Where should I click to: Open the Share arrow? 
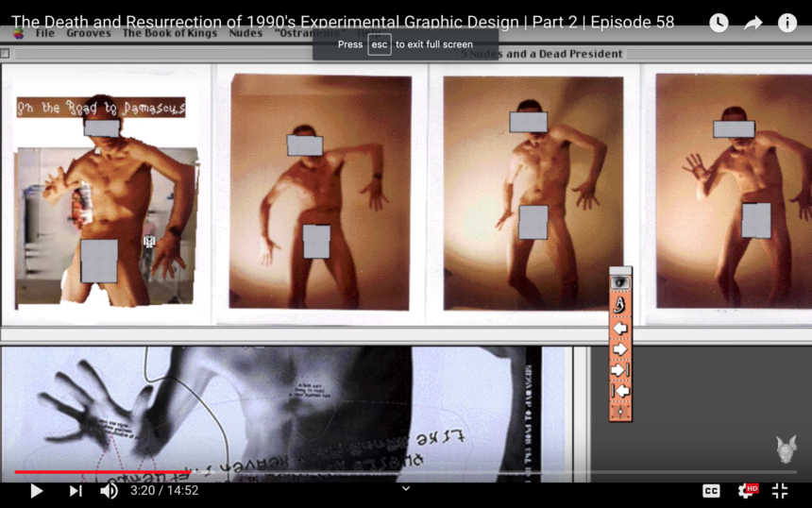(753, 23)
